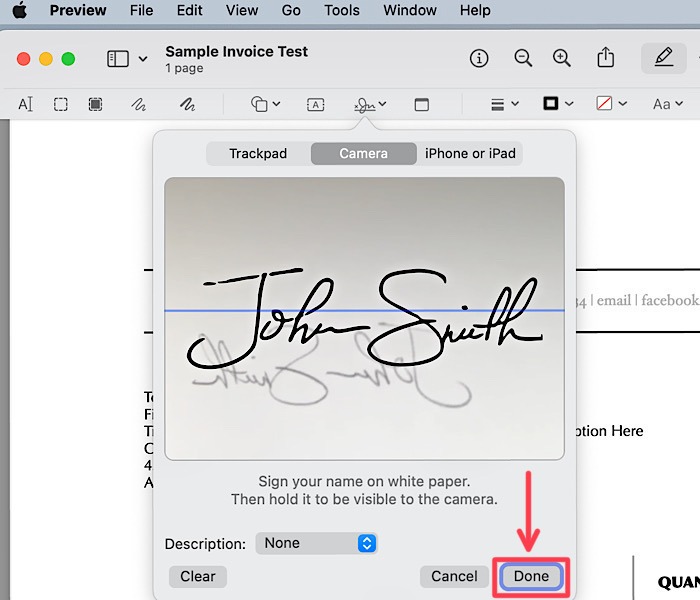The image size is (700, 600).
Task: Expand the Border Color dropdown arrow
Action: click(569, 104)
